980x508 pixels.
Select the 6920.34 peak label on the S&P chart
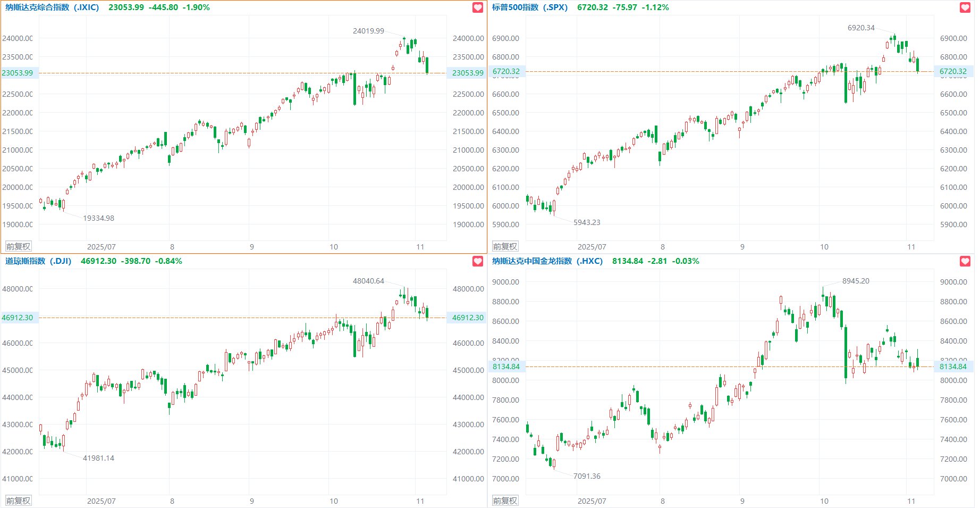[861, 28]
